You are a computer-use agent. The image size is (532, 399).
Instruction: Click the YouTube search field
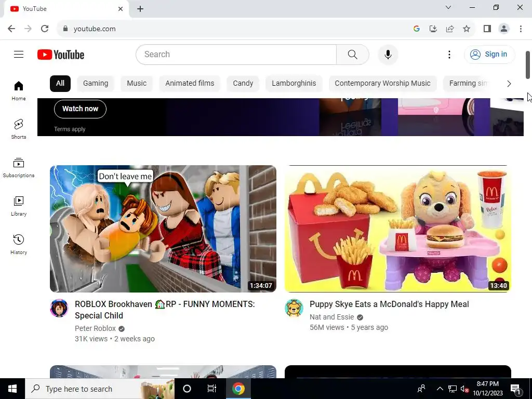coord(236,54)
